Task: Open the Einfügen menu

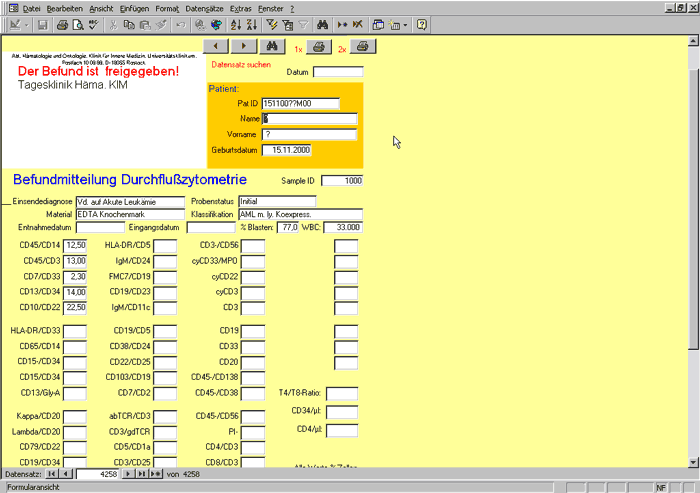Action: click(134, 8)
